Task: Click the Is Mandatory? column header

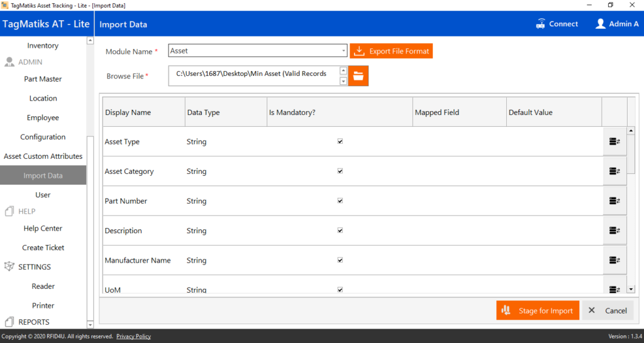Action: [340, 112]
